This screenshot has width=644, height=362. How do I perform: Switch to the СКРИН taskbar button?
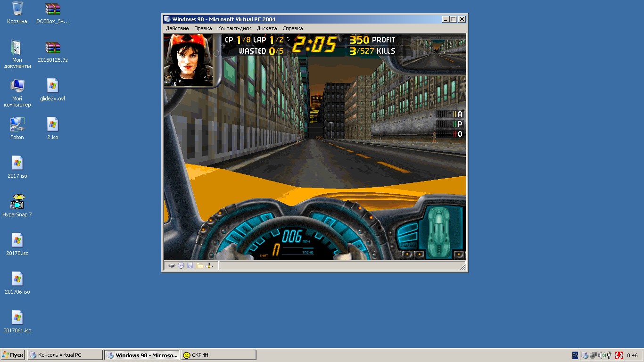(218, 355)
